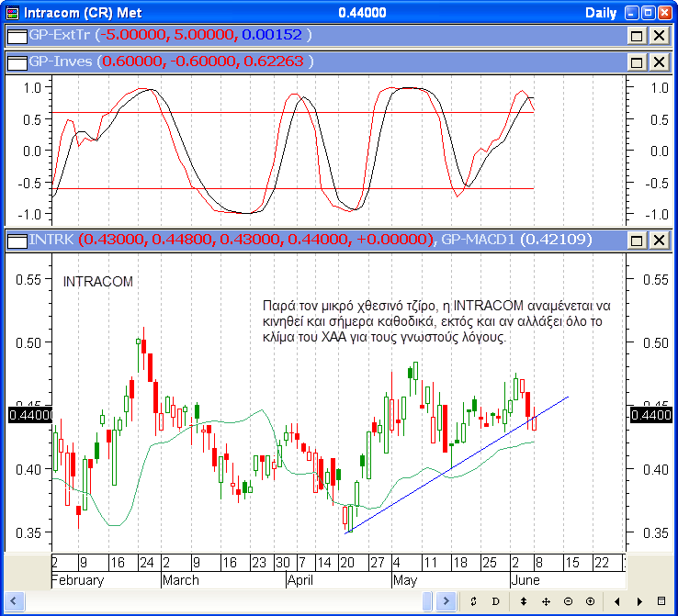Maximize the INTRK price pane
The image size is (678, 616).
click(637, 241)
